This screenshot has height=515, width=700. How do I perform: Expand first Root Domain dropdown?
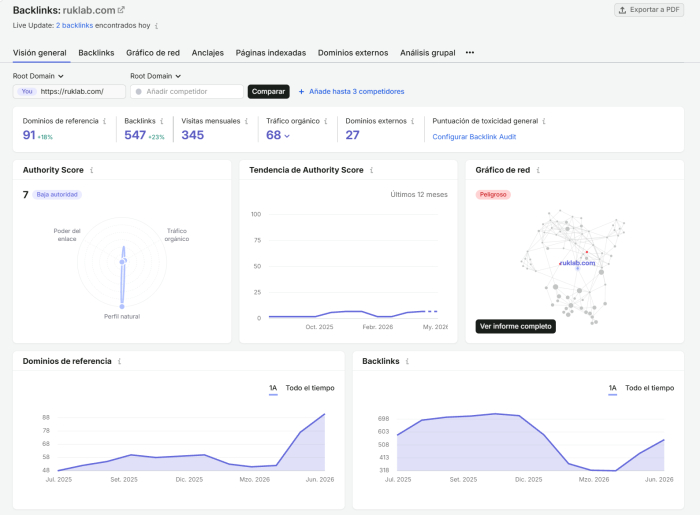38,76
